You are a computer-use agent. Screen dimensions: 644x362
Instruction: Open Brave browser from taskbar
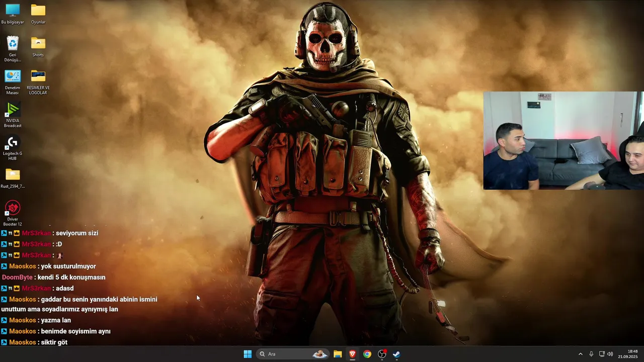353,354
